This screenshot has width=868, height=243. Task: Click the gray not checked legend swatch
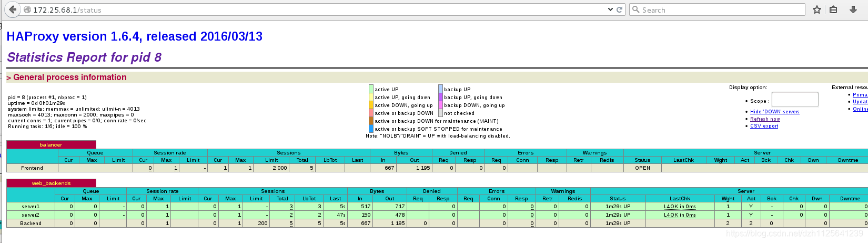[441, 113]
